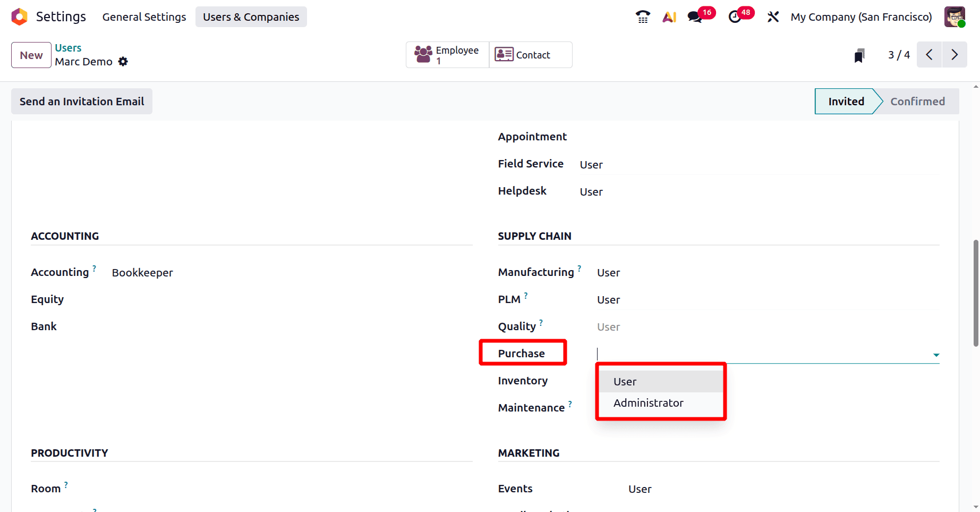The width and height of the screenshot is (980, 512).
Task: Open the user profile avatar menu
Action: tap(955, 16)
